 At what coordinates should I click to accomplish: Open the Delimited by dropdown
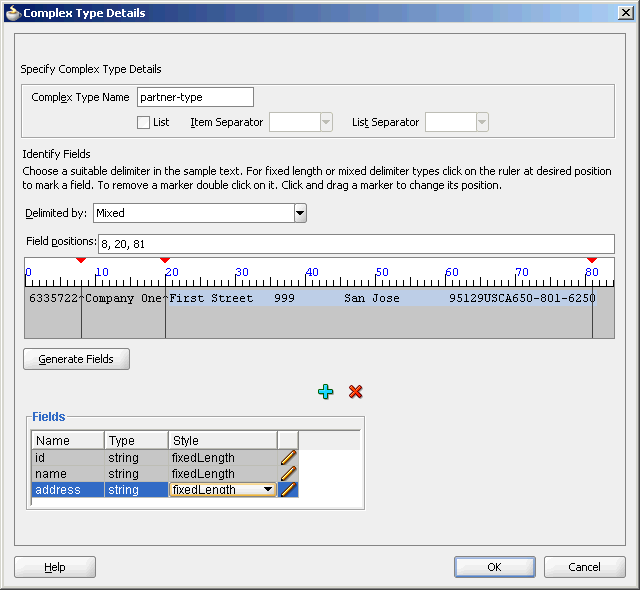pyautogui.click(x=299, y=213)
